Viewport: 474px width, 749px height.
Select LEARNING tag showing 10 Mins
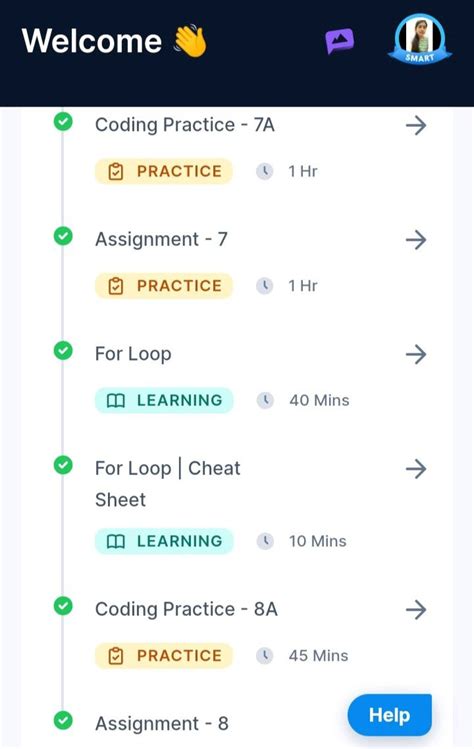click(164, 541)
